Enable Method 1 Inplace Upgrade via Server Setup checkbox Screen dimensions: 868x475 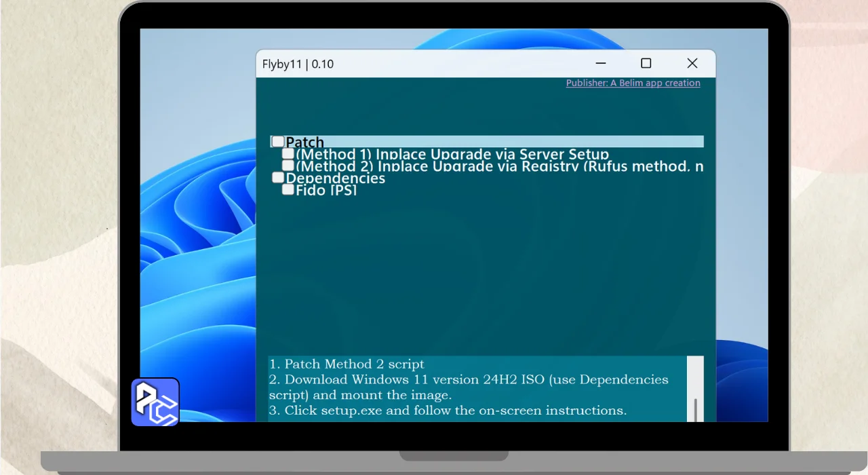point(288,154)
